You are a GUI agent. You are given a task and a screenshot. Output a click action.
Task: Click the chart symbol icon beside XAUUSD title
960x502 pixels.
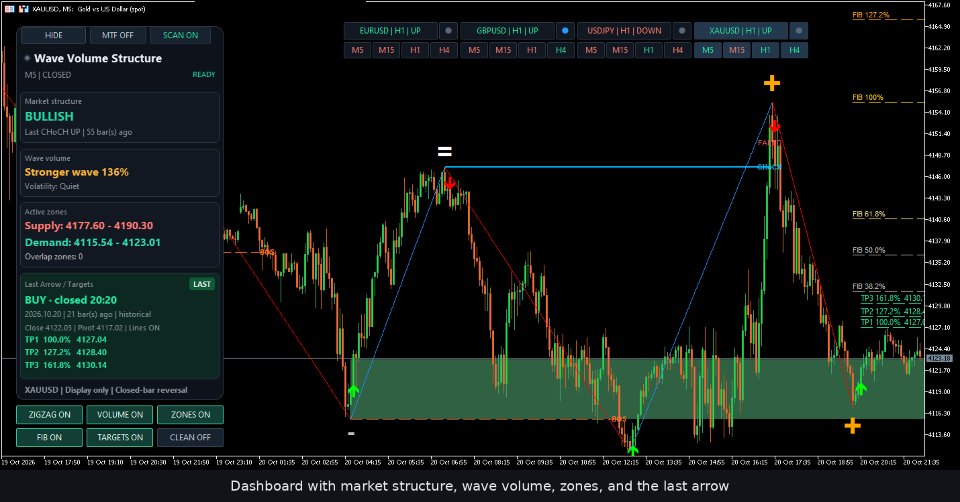click(23, 9)
